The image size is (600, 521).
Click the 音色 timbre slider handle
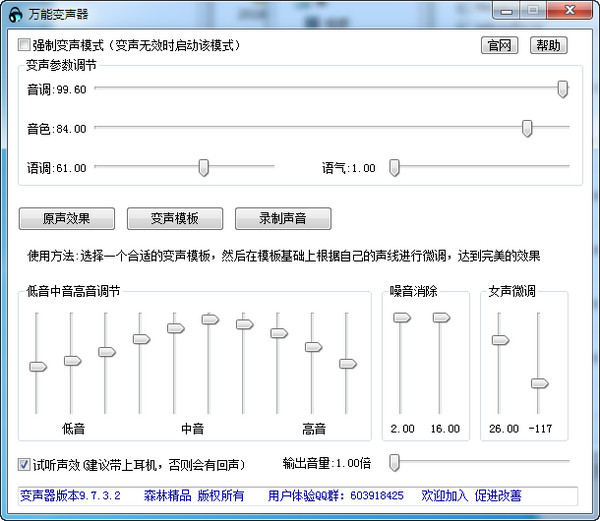[527, 128]
